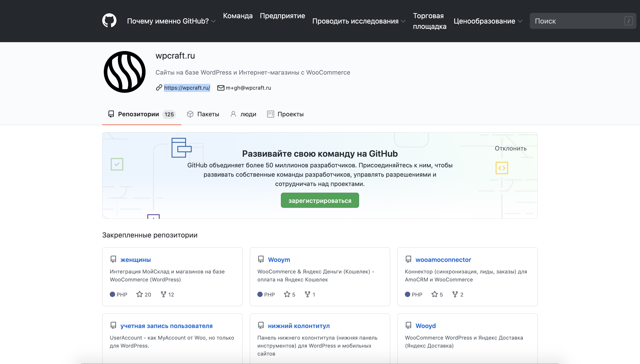Click the PHP language dot on wooamoconnector card
The image size is (640, 364).
click(x=408, y=294)
